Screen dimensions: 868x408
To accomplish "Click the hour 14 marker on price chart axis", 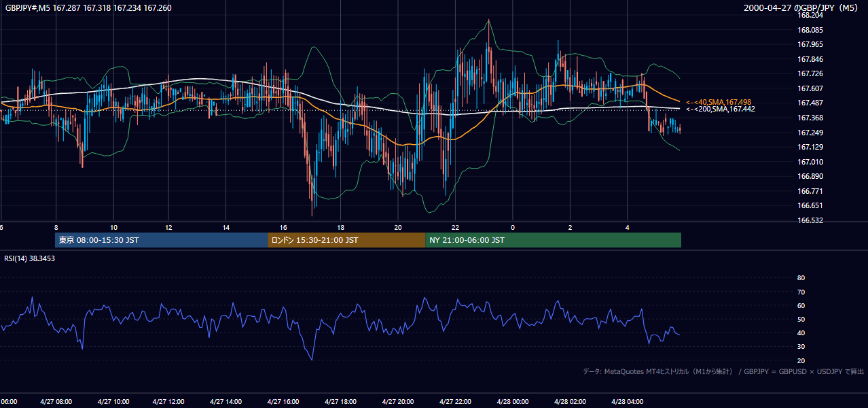I will tap(226, 227).
